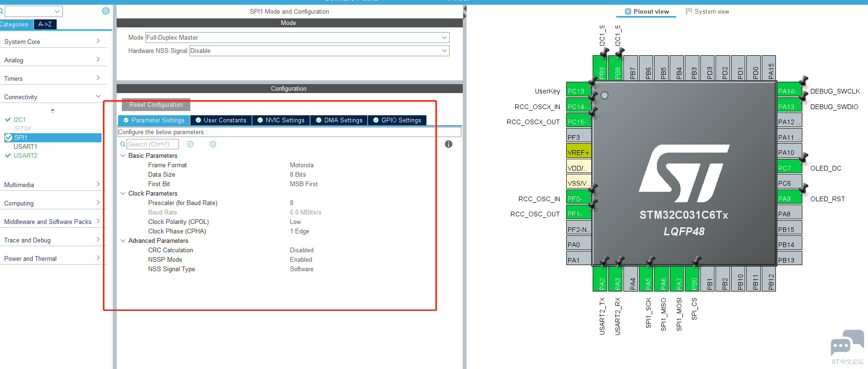Click the CRC Calculation value Disabled
The width and height of the screenshot is (868, 369).
click(302, 250)
